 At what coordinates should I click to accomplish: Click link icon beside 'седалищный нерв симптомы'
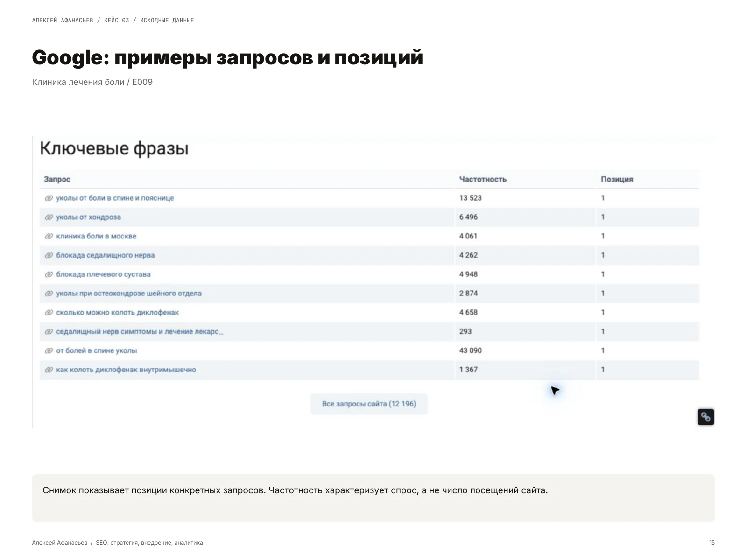49,332
